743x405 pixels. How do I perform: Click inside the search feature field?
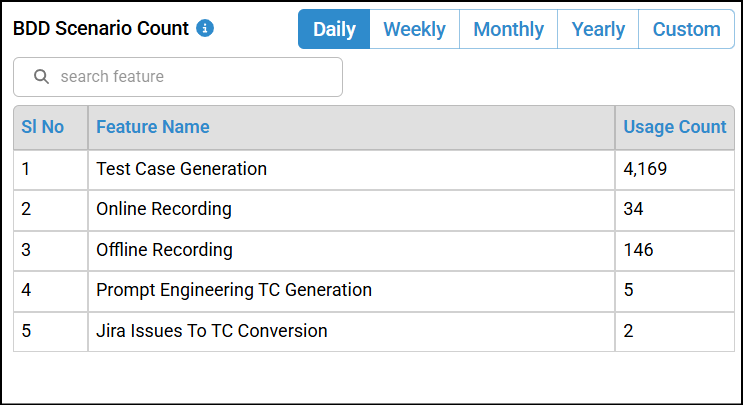[x=190, y=77]
